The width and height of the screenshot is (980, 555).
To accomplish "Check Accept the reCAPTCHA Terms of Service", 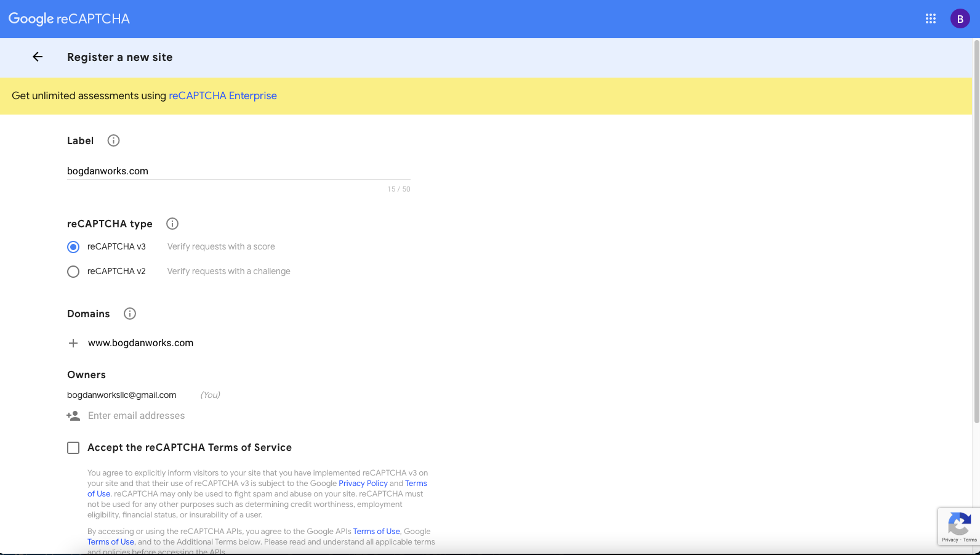I will [73, 448].
